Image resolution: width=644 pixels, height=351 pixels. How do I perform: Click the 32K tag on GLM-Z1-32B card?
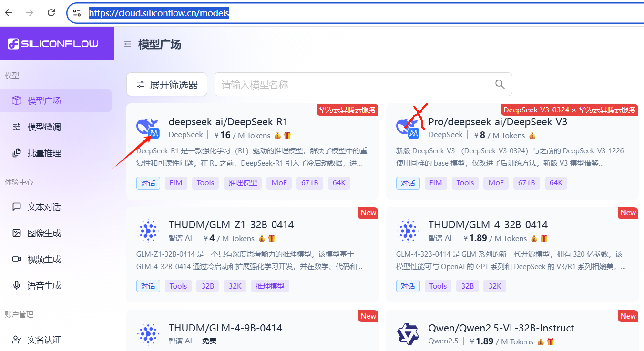(235, 286)
